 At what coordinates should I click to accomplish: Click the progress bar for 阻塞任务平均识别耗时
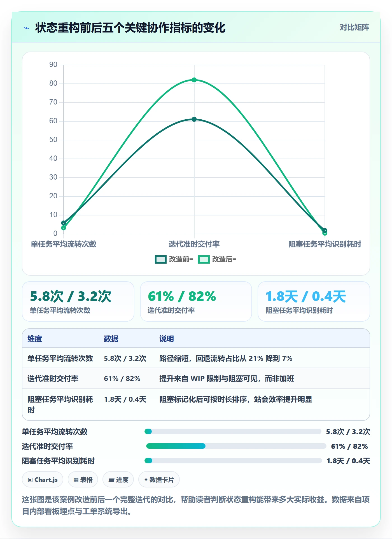(x=233, y=461)
